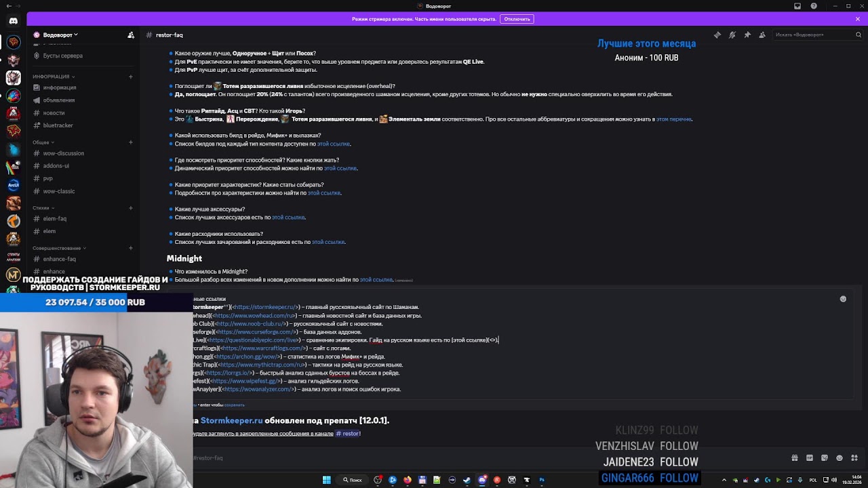868x488 pixels.
Task: Follow the этом перечне link
Action: tap(674, 119)
